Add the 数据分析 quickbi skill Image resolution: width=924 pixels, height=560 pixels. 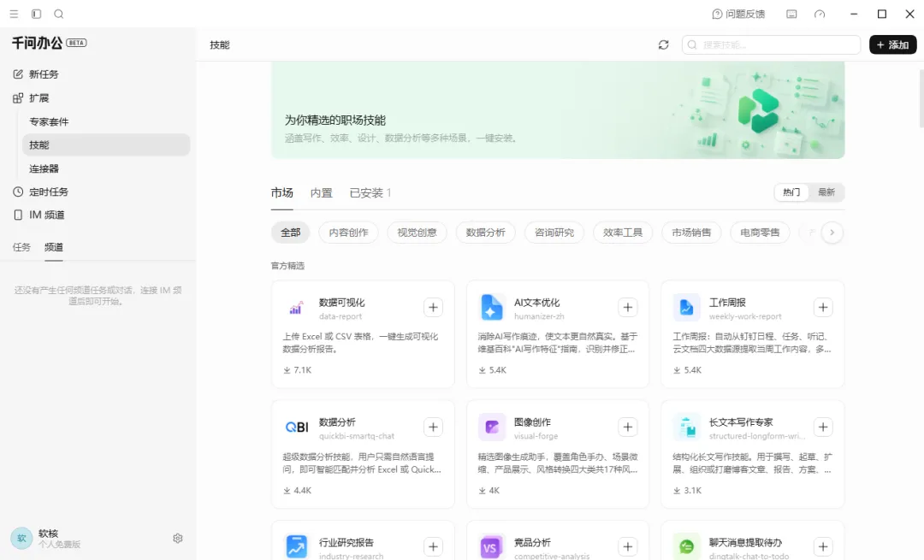pyautogui.click(x=433, y=427)
